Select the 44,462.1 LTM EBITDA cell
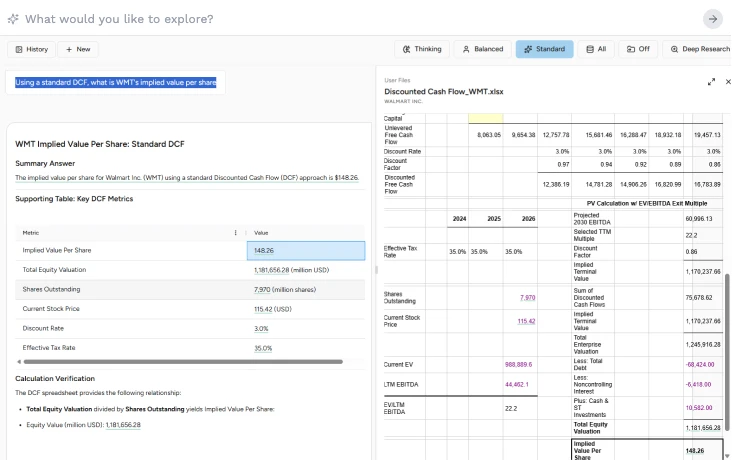 (517, 385)
